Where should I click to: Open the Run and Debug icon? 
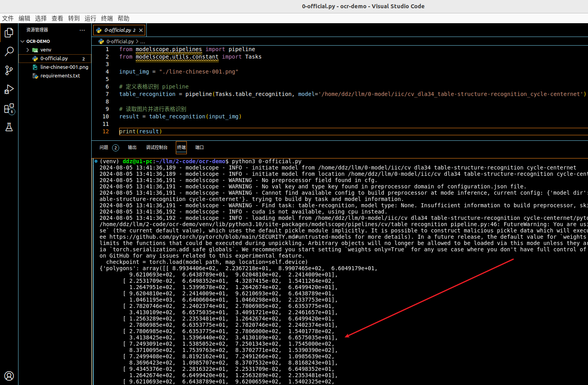tap(9, 89)
